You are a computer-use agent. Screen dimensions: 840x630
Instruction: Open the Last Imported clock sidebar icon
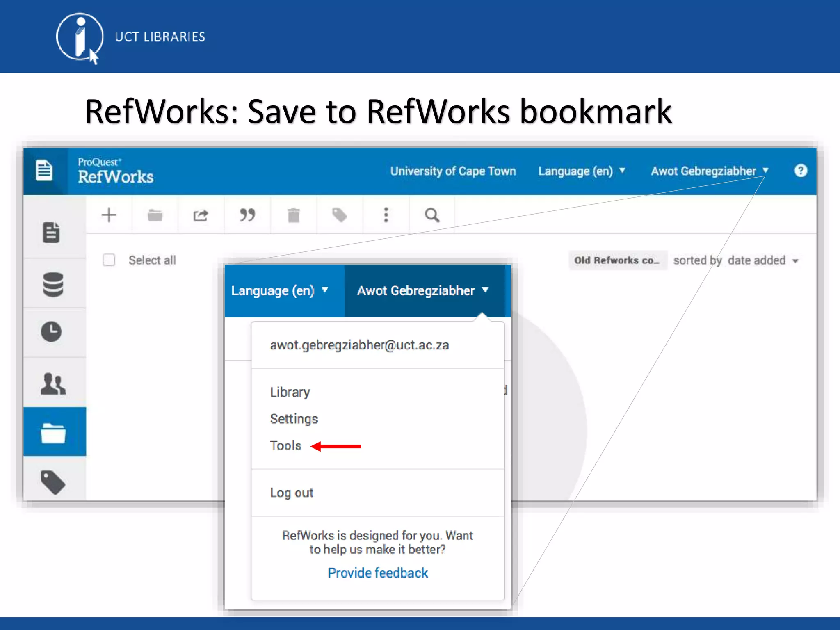pos(51,331)
